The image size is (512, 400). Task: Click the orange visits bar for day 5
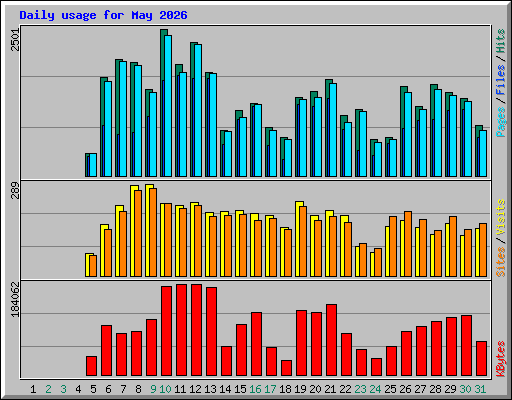(x=93, y=266)
